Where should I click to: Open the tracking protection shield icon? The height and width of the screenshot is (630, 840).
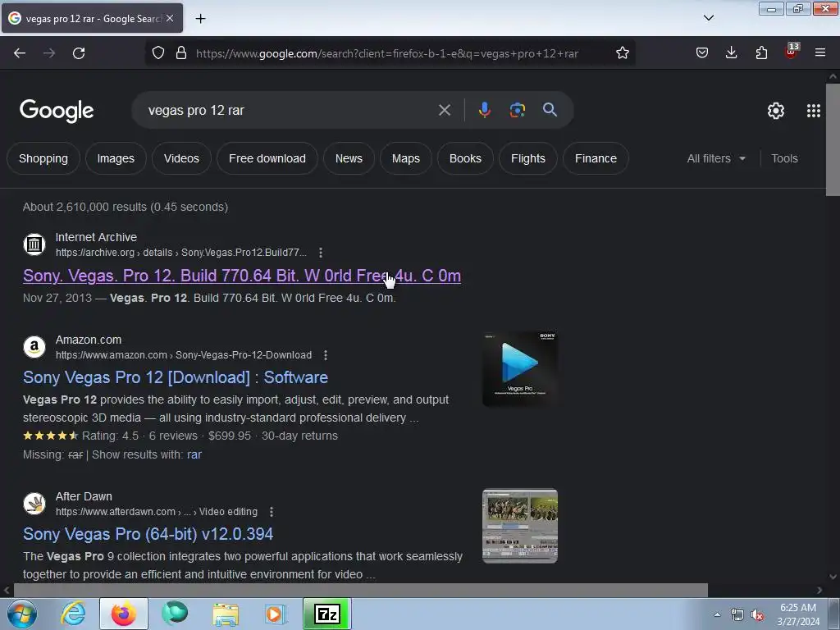point(158,53)
